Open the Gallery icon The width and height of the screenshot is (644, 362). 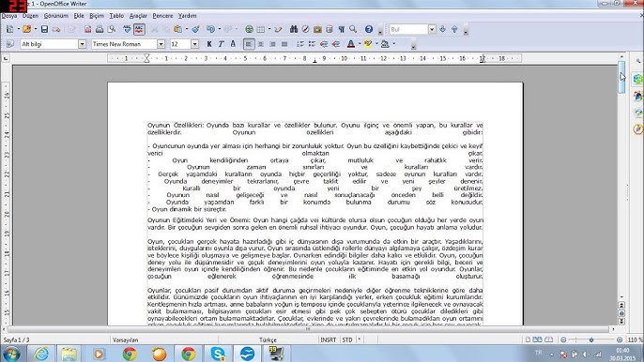[317, 30]
